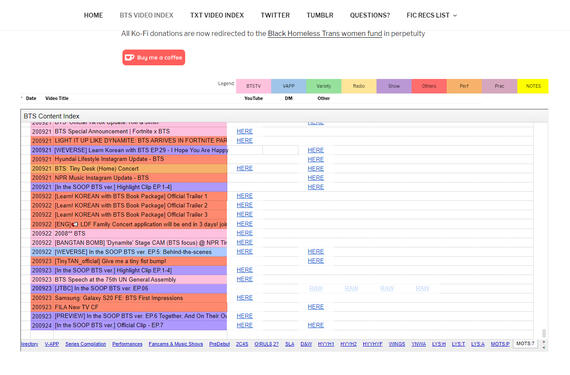Switch to the V-APP sheet tab
The height and width of the screenshot is (375, 570).
52,344
